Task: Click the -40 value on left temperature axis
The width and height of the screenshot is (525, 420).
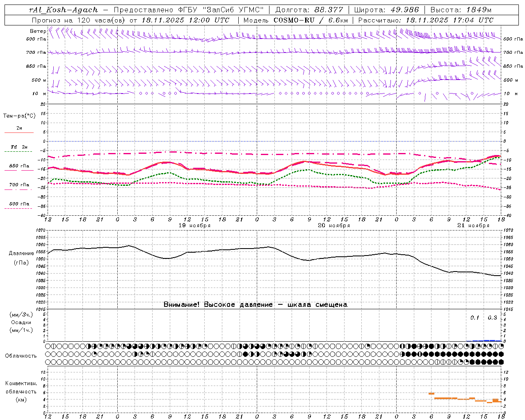Action: point(42,215)
